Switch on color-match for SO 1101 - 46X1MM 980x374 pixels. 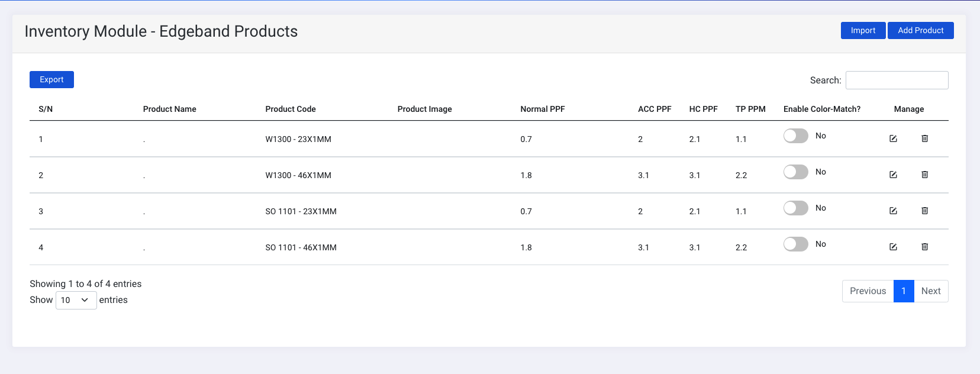[795, 244]
